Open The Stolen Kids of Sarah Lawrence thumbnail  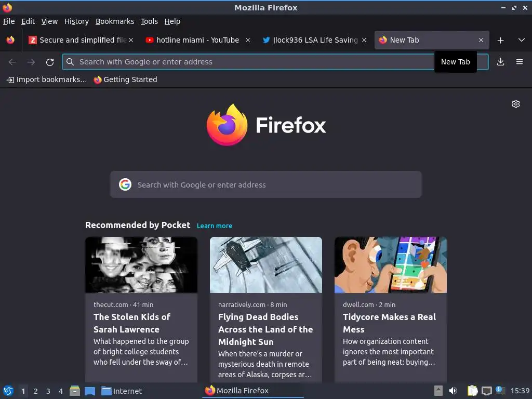[141, 264]
